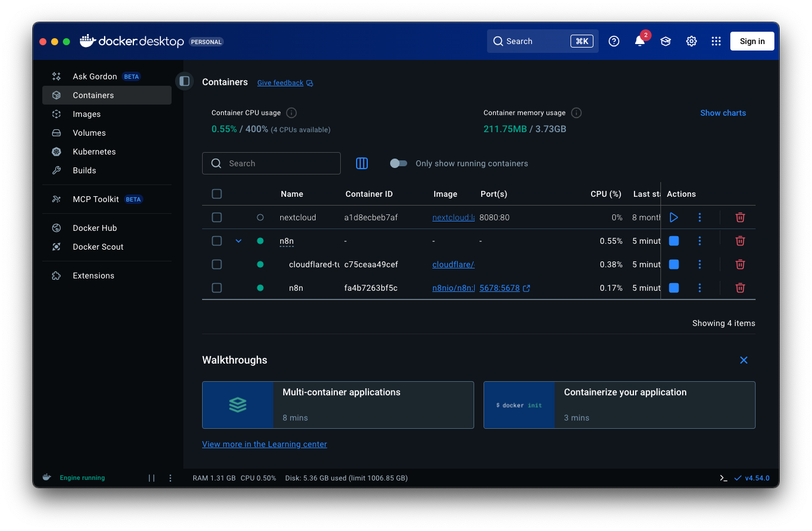The width and height of the screenshot is (812, 531).
Task: Collapse the n8n compose group chevron
Action: (239, 241)
